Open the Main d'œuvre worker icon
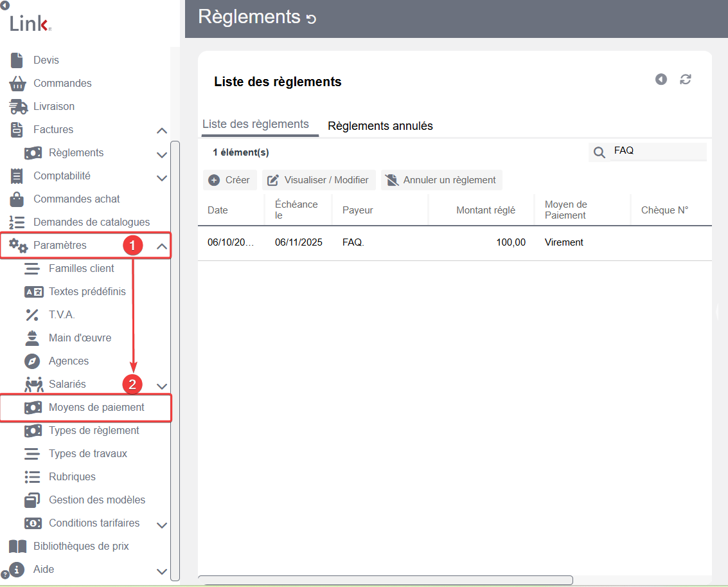This screenshot has width=728, height=587. coord(32,338)
